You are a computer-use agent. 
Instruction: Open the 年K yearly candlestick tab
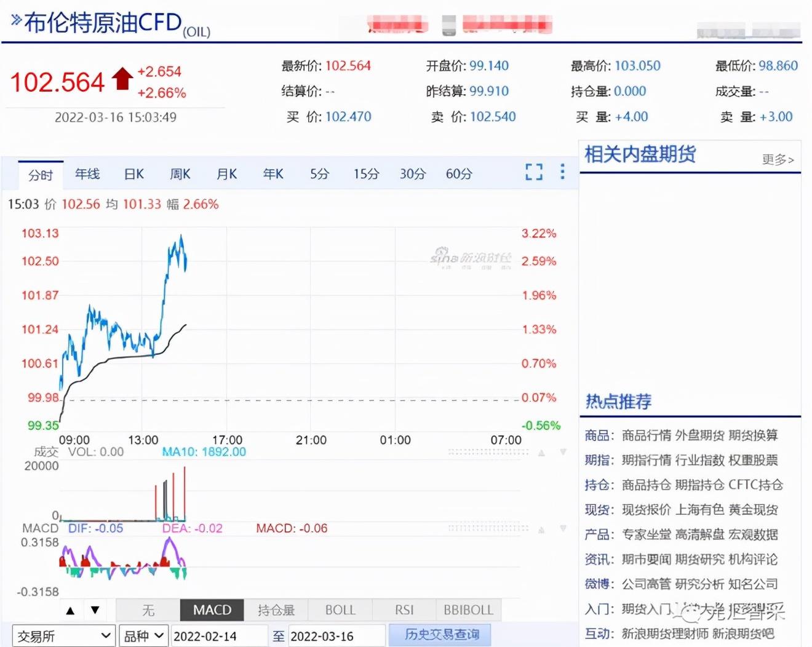coord(273,174)
